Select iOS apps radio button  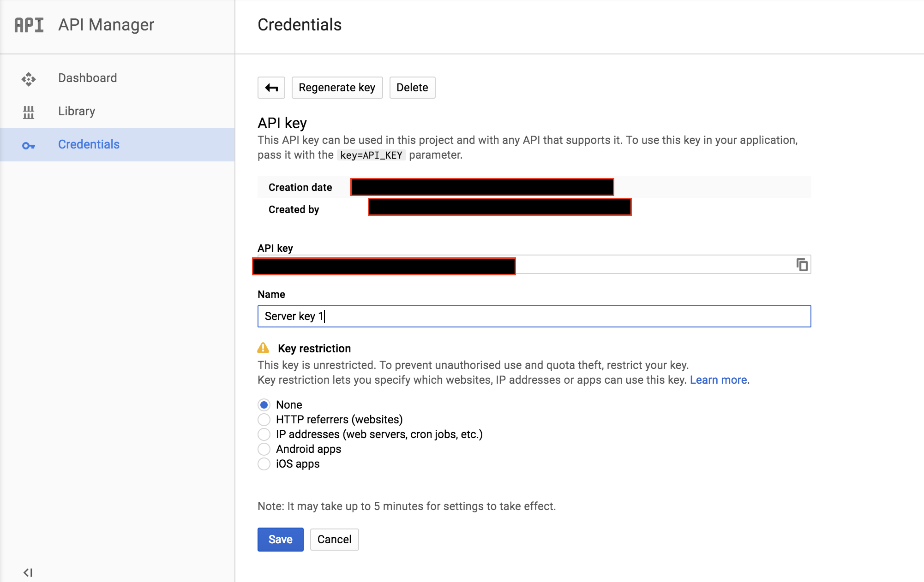pyautogui.click(x=264, y=464)
